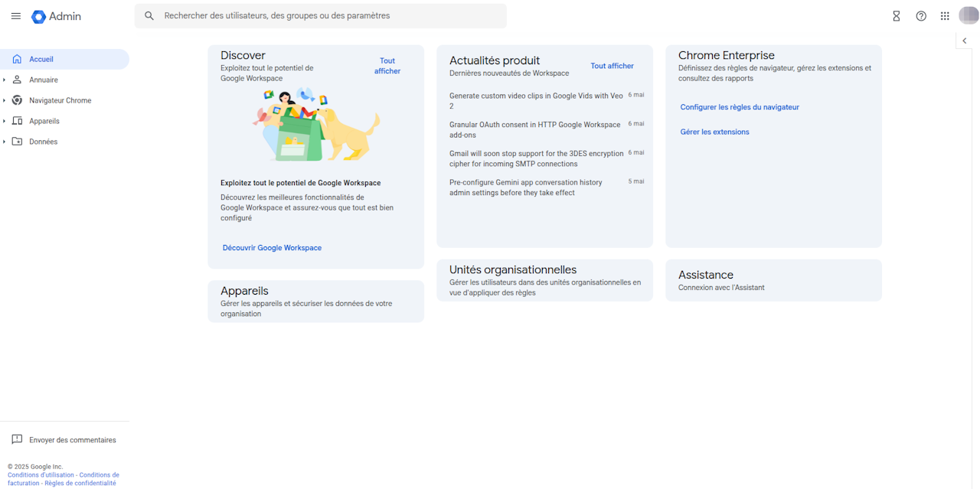
Task: Open Conditions de facturation link
Action: click(64, 479)
